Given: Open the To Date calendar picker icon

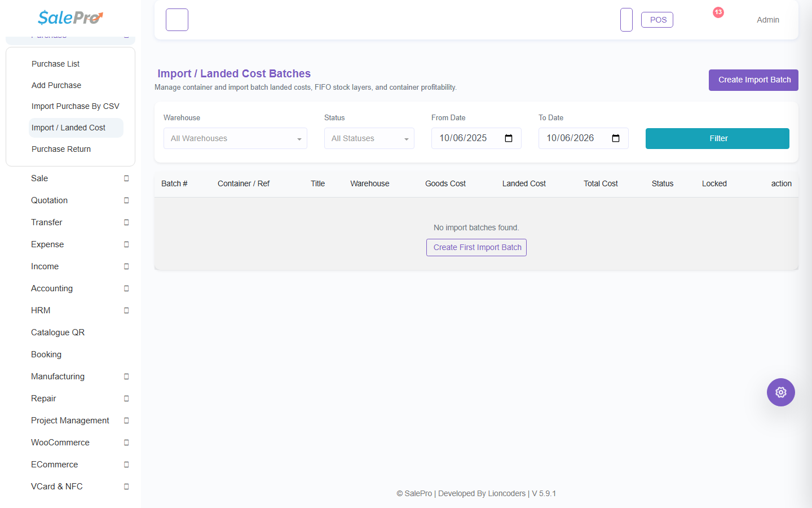Looking at the screenshot, I should [616, 138].
